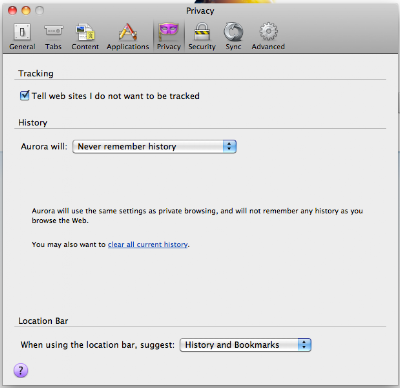Screen dimensions: 400x388
Task: Click the Privacy window title bar
Action: pyautogui.click(x=200, y=11)
